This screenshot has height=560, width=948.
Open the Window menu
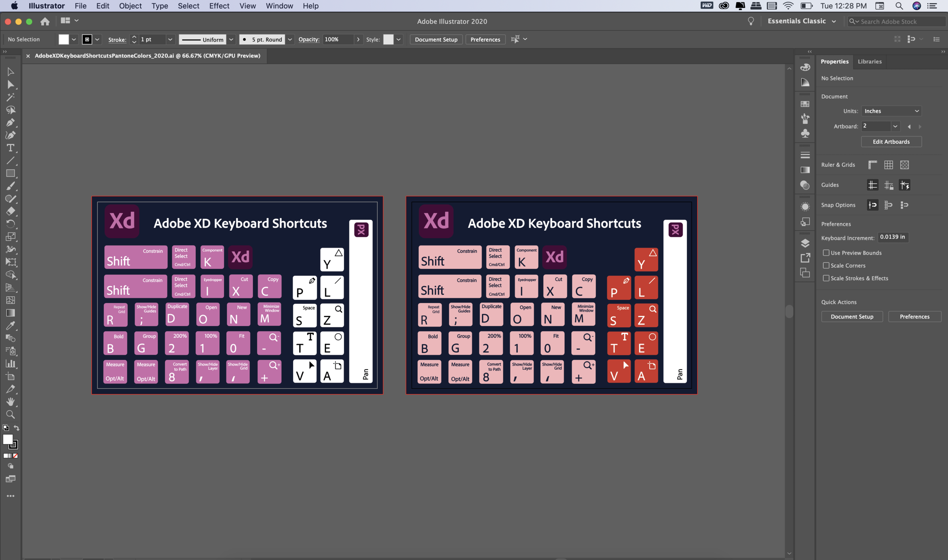point(279,6)
